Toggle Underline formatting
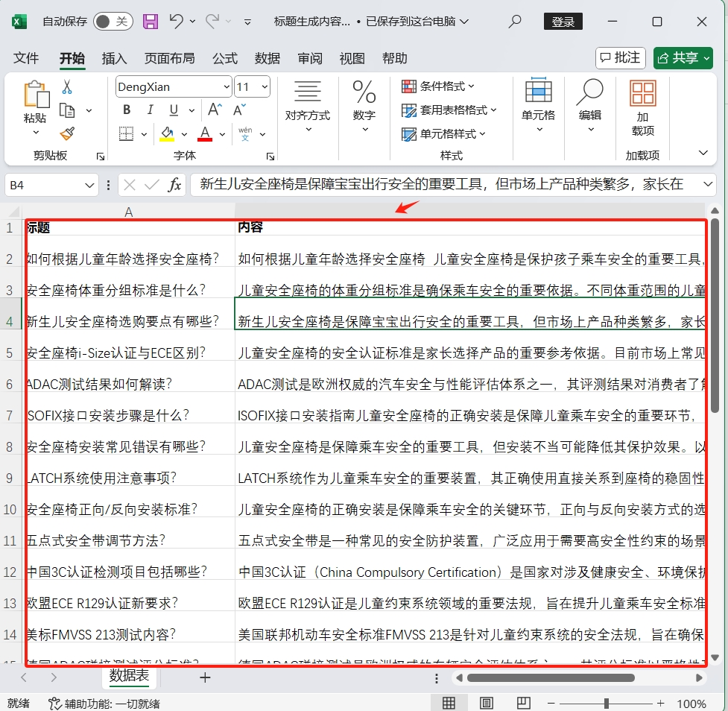728x711 pixels. click(174, 110)
